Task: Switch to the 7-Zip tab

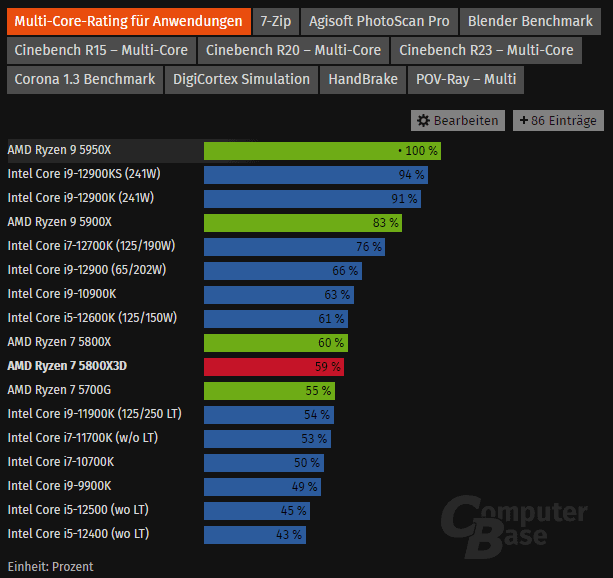Action: click(x=276, y=22)
